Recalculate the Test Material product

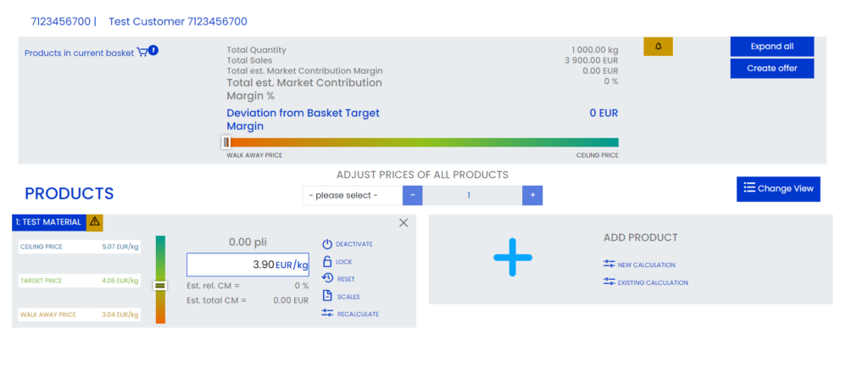(350, 314)
